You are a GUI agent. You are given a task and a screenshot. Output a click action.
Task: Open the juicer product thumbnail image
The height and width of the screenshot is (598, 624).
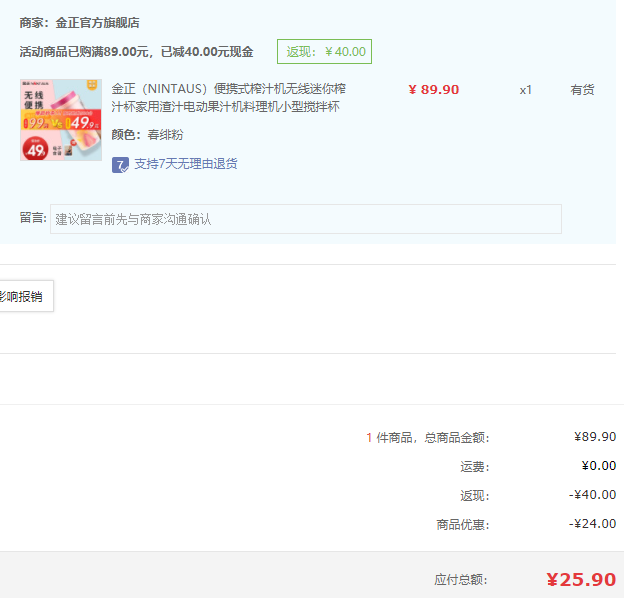61,120
